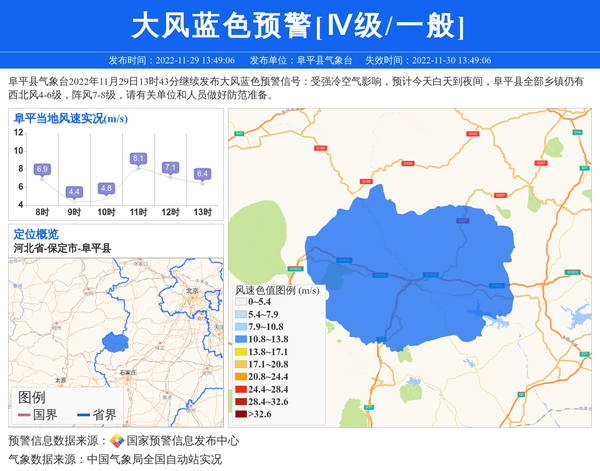Click the red 国界 legend line
This screenshot has width=600, height=471.
pyautogui.click(x=24, y=415)
